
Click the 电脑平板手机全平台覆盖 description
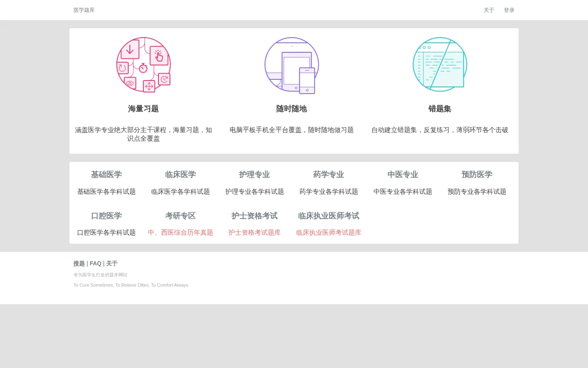(x=292, y=130)
